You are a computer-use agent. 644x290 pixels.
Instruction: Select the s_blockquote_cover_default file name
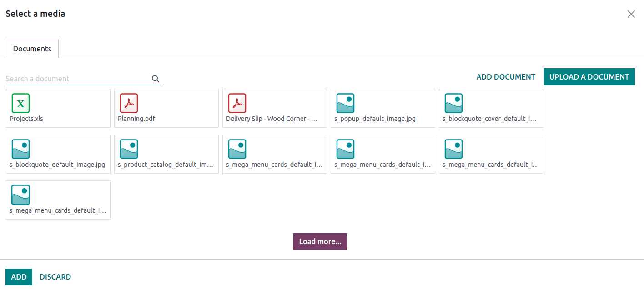489,119
